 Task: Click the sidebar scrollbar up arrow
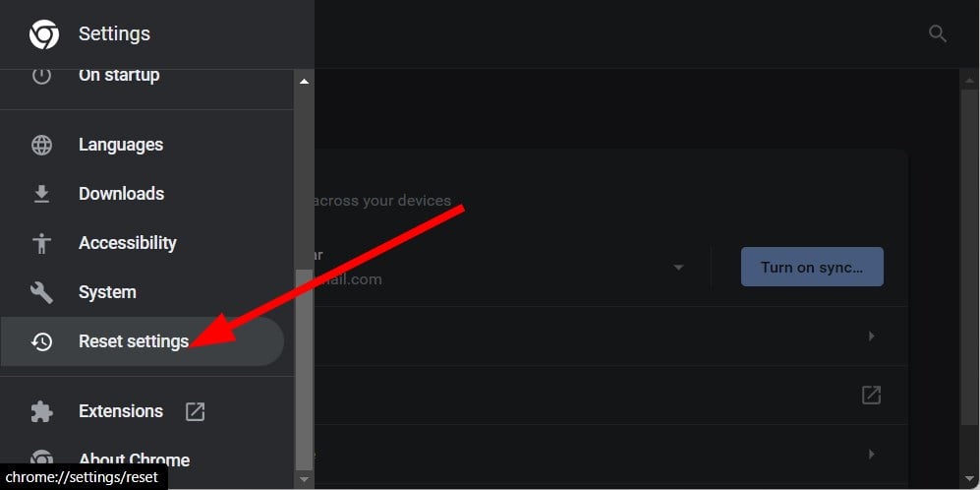pyautogui.click(x=305, y=82)
